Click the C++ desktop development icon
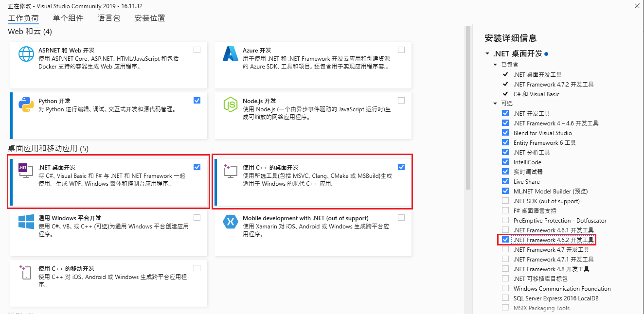The image size is (644, 314). 230,171
